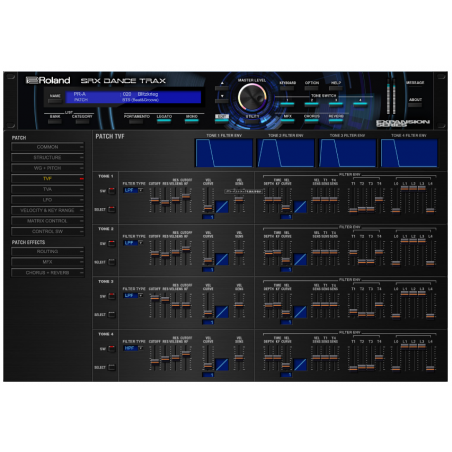Click Tone 1 filter env velocity curve graph
The height and width of the screenshot is (452, 452).
[300, 207]
